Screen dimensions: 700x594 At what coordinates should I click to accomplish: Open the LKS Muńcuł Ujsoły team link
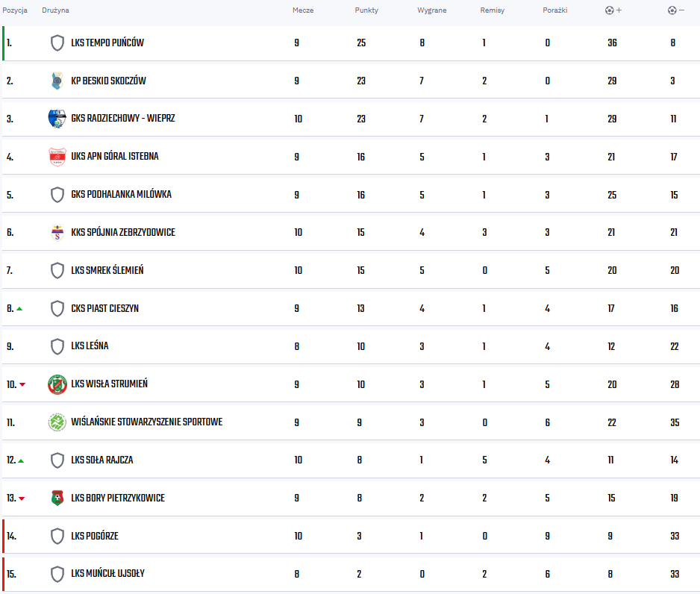coord(107,573)
